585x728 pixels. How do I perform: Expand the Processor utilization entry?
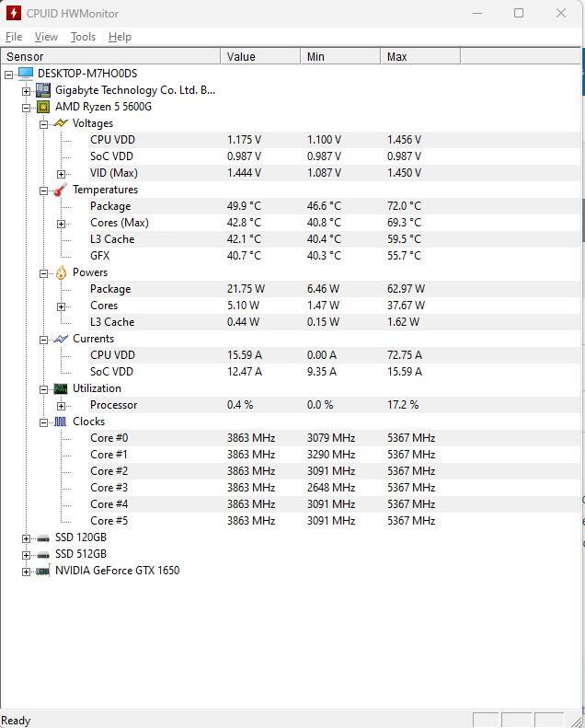click(62, 406)
